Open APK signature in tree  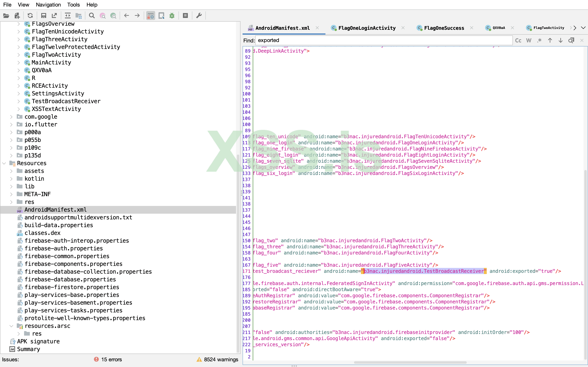click(x=38, y=341)
